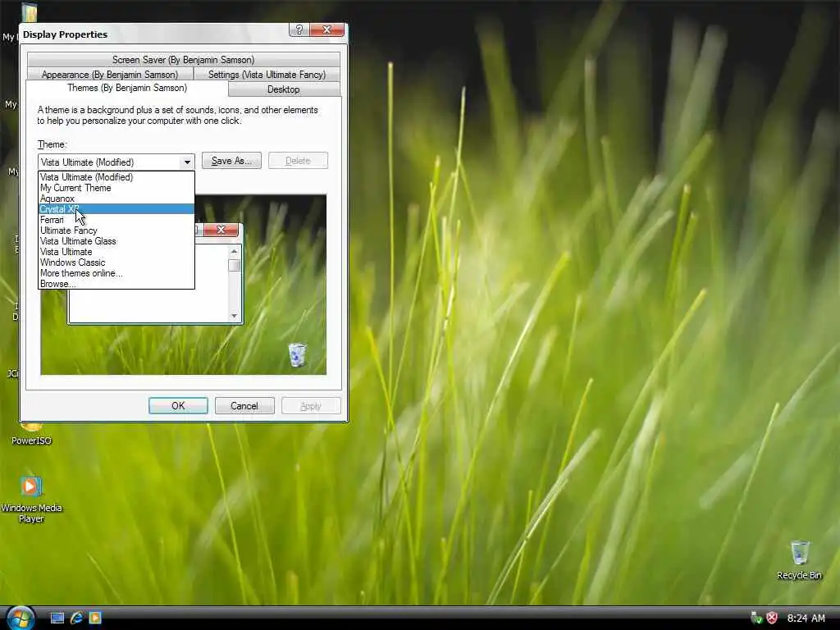
Task: Click the greyed Delete button
Action: [298, 161]
